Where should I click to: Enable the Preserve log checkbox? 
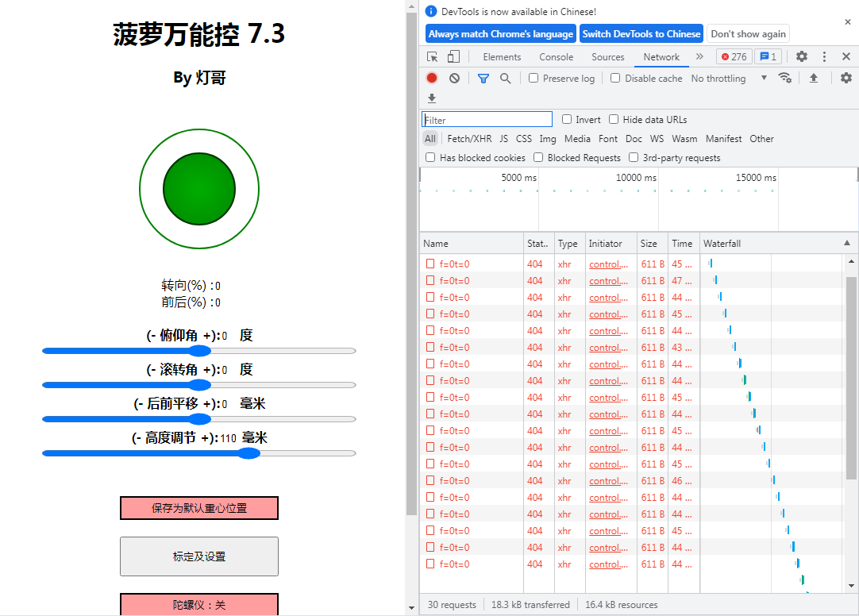point(534,78)
